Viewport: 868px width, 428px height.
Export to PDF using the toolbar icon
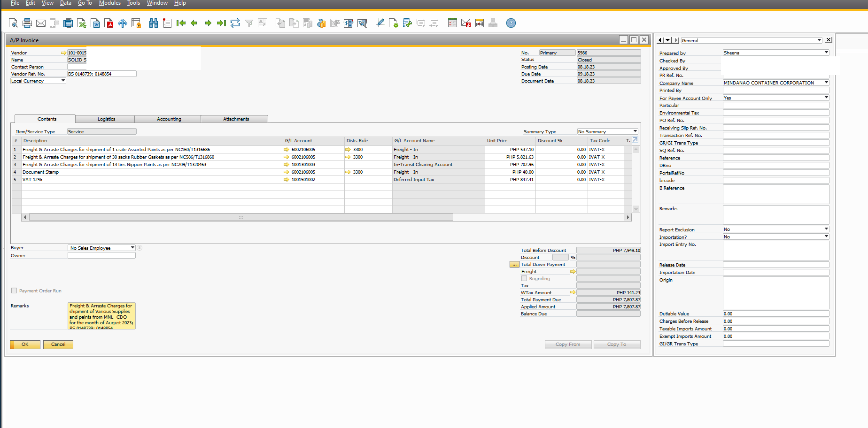point(109,23)
